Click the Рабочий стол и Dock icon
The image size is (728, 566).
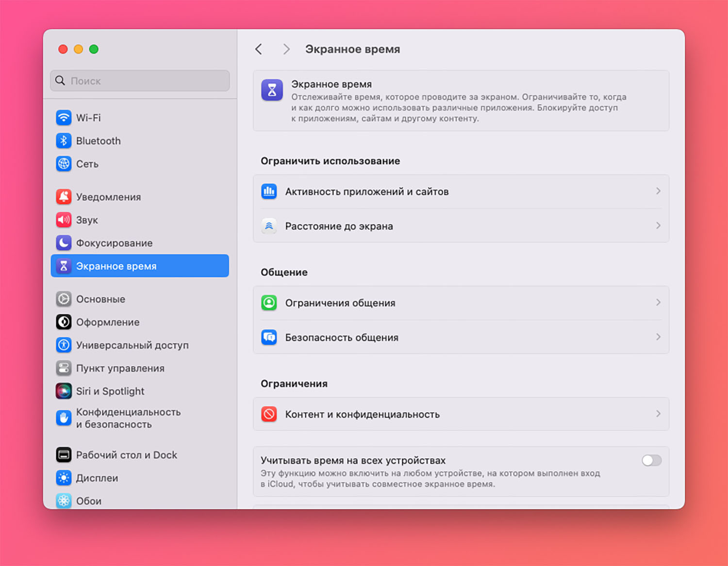point(64,455)
